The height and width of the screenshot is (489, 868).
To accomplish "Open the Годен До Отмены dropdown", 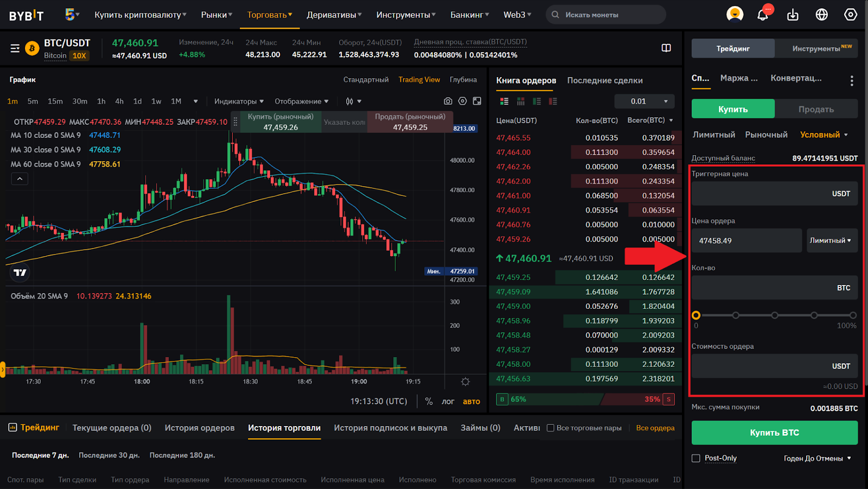I will [x=818, y=459].
